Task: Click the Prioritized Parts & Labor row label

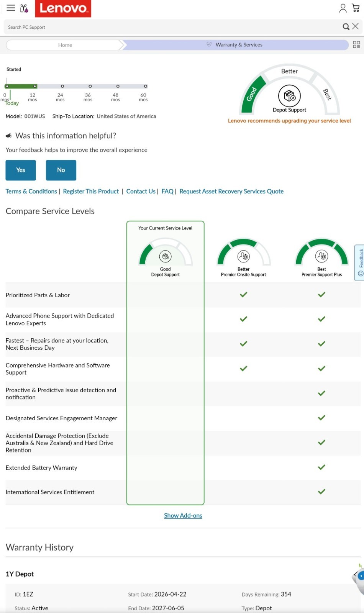Action: tap(38, 295)
